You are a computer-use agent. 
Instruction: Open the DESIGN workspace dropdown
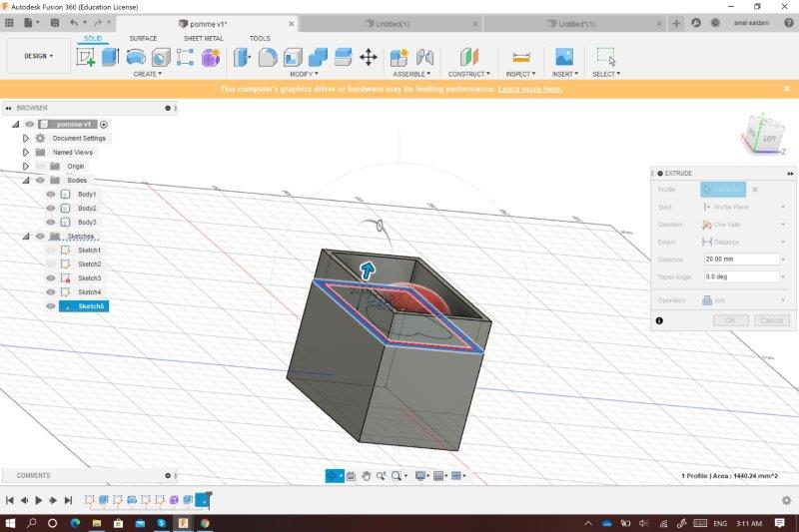coord(39,56)
